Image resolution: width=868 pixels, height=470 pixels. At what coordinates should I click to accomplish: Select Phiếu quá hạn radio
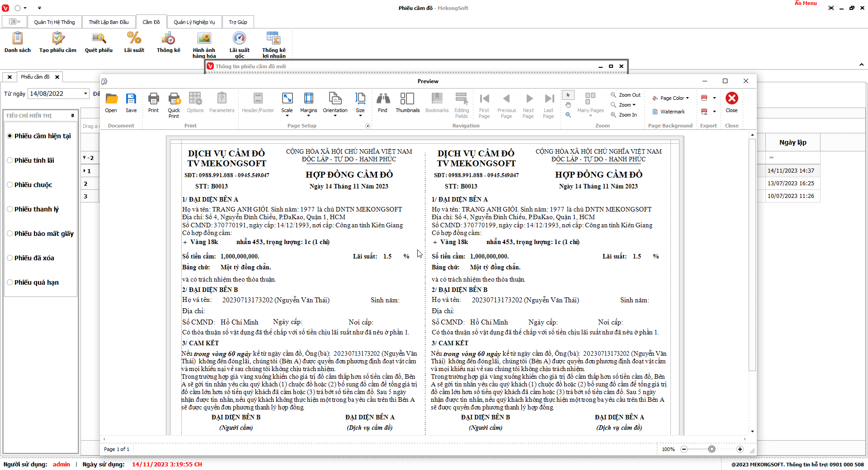tap(10, 282)
